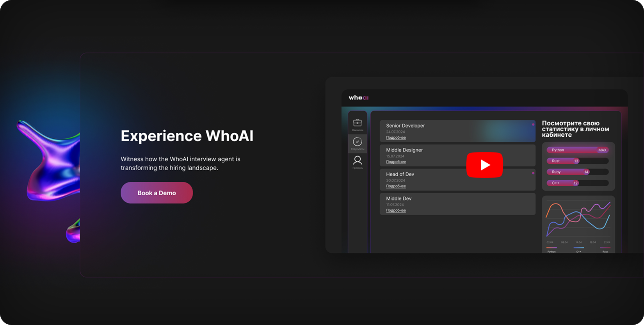The image size is (644, 325).
Task: Select the Middle Designer vacancy title
Action: 404,150
